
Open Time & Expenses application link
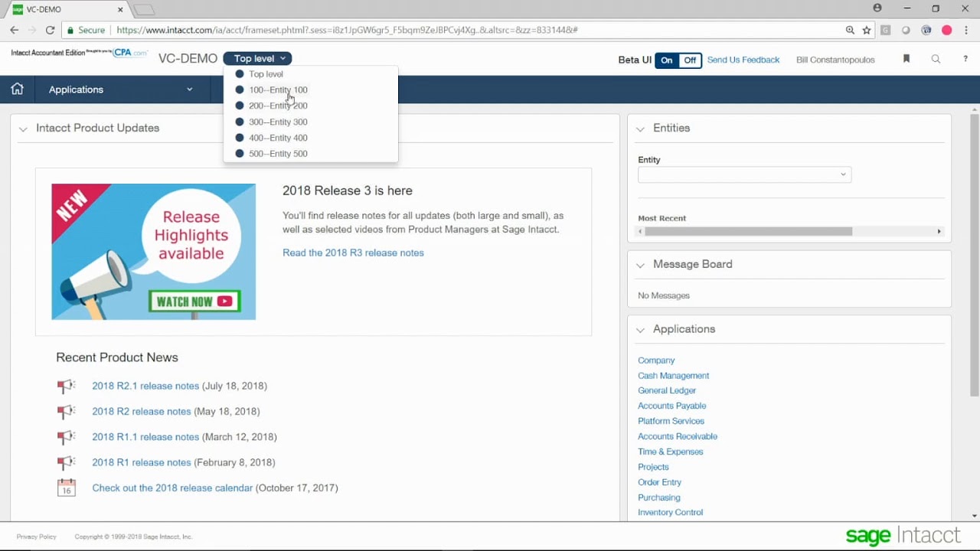click(x=670, y=452)
